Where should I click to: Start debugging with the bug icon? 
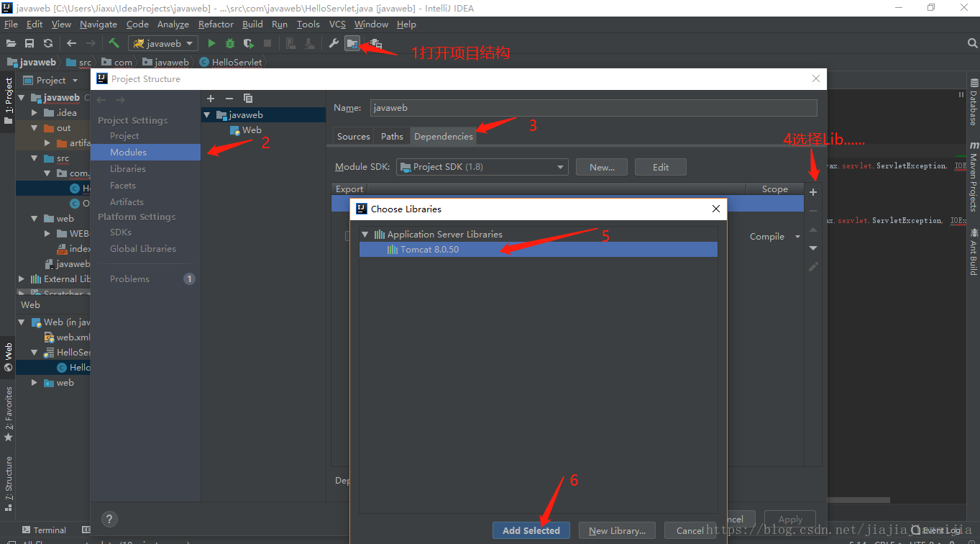(230, 43)
